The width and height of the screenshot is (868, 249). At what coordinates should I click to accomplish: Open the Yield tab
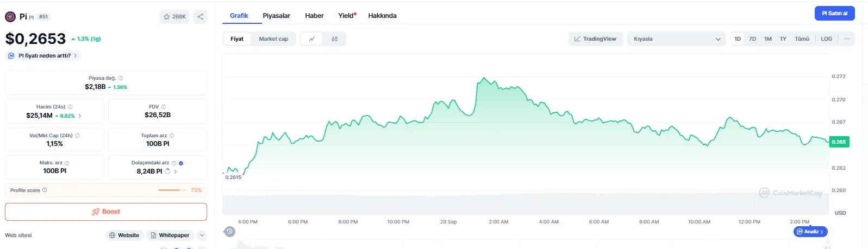pyautogui.click(x=347, y=16)
